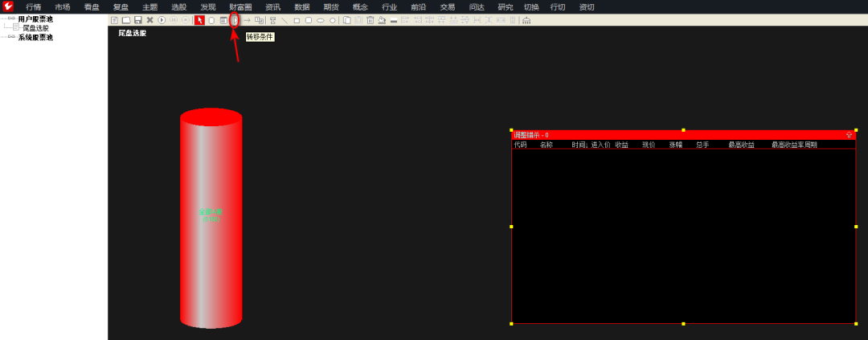
Task: Start running with the play toolbar icon
Action: pyautogui.click(x=162, y=20)
